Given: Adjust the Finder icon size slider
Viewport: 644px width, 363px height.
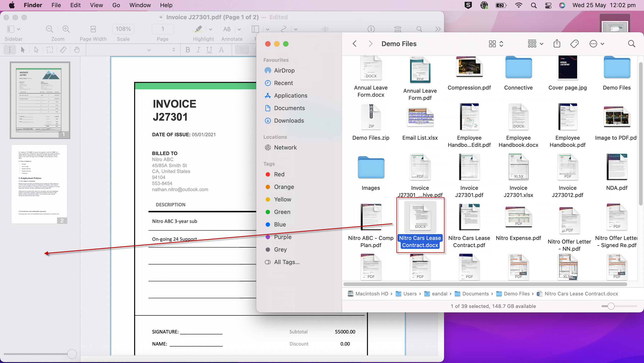Looking at the screenshot, I should pyautogui.click(x=611, y=306).
